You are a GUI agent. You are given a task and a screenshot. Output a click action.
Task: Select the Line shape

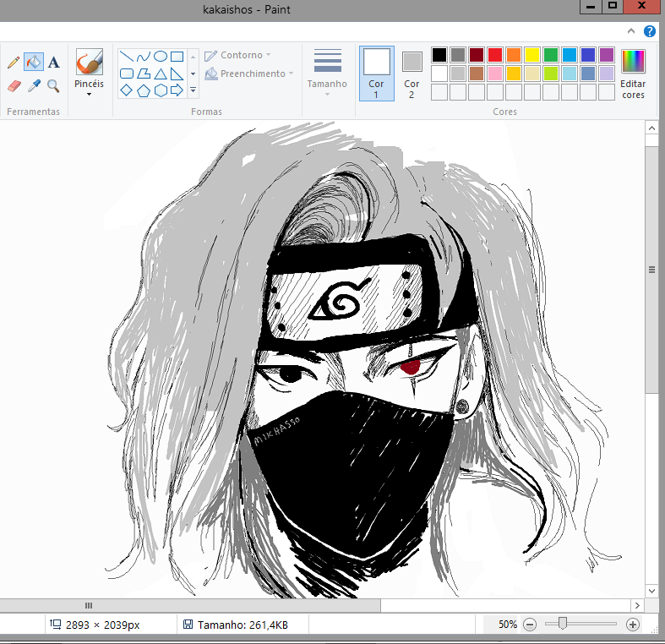point(127,56)
